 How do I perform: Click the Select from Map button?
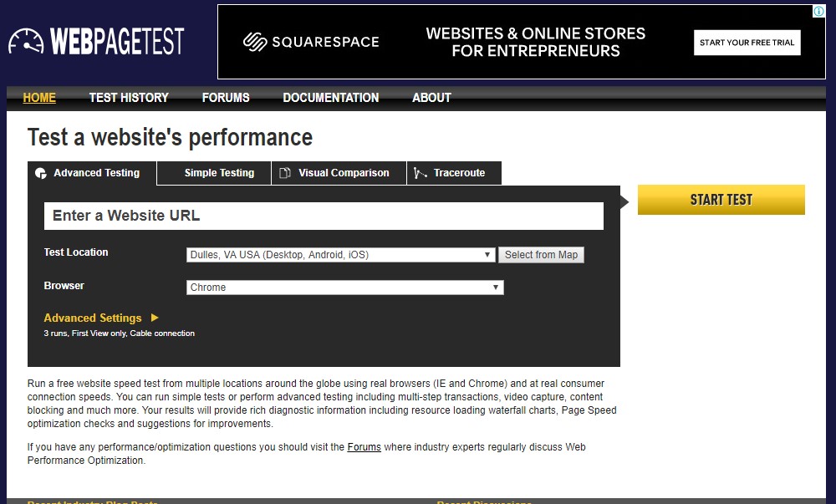(x=541, y=255)
